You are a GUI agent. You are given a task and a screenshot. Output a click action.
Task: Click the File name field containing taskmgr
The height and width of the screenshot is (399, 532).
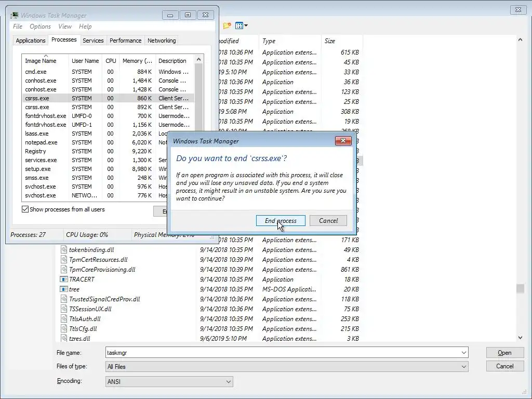point(282,353)
